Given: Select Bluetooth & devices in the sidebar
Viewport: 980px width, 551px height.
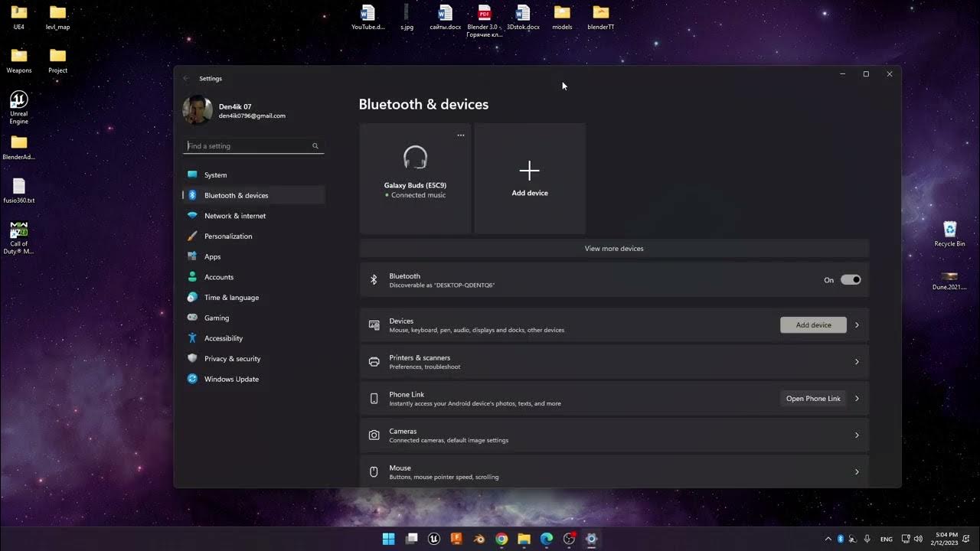Looking at the screenshot, I should pos(253,195).
